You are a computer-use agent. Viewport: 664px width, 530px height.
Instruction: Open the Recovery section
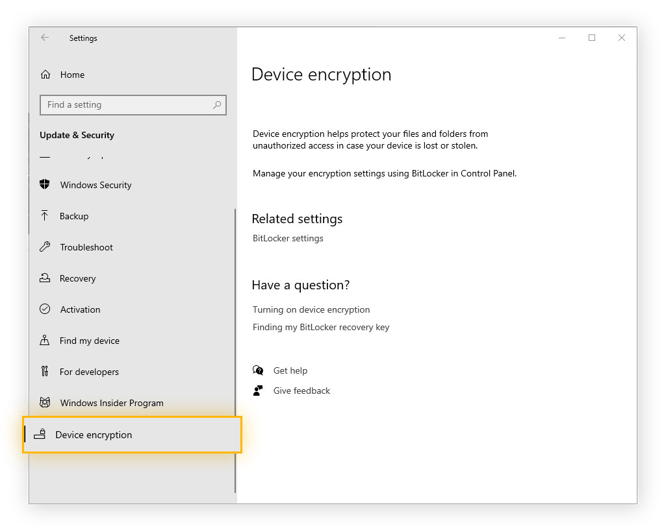click(x=77, y=279)
